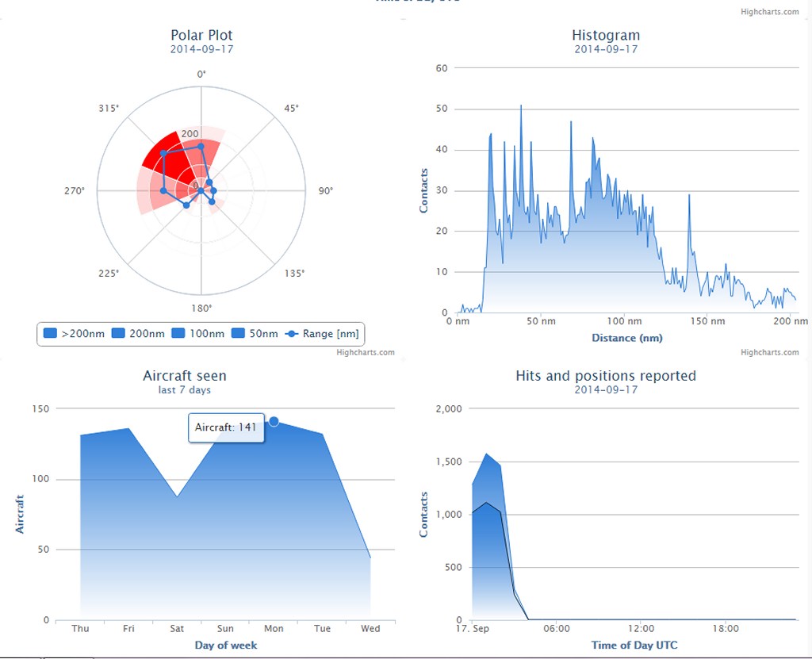Open Highcharts.com link below the Histogram chart

(769, 352)
